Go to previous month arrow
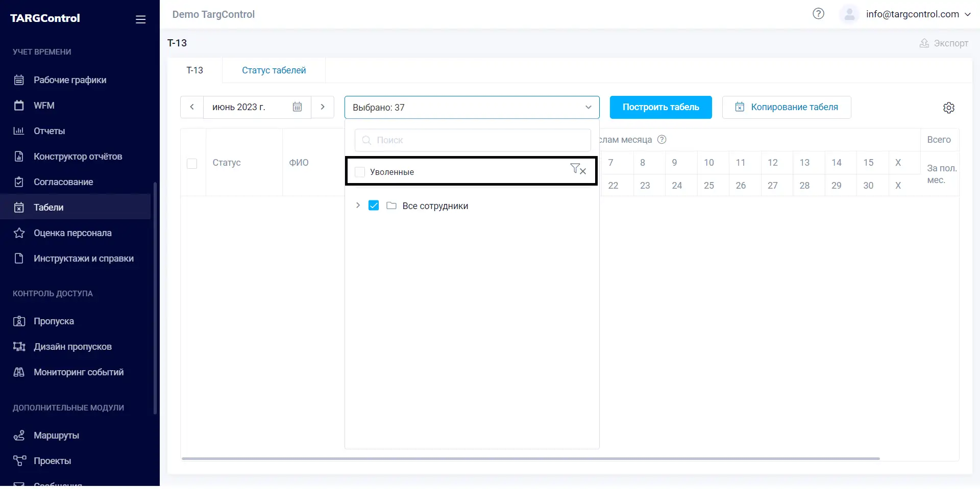The height and width of the screenshot is (489, 980). (x=192, y=107)
